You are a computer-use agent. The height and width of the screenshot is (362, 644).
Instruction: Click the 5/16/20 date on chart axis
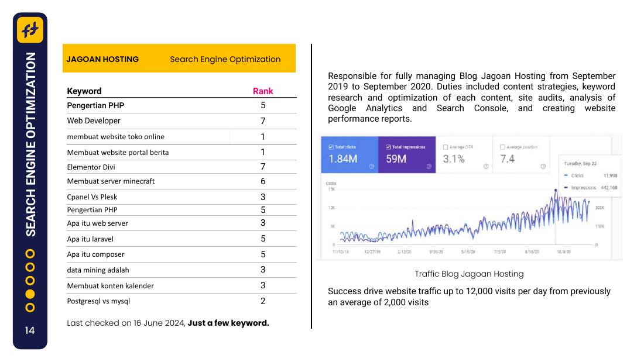click(468, 251)
